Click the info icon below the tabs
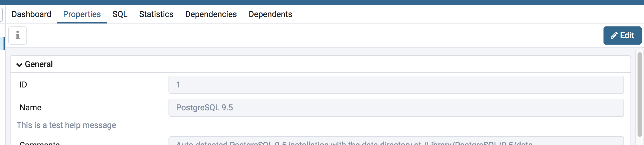 (x=18, y=36)
